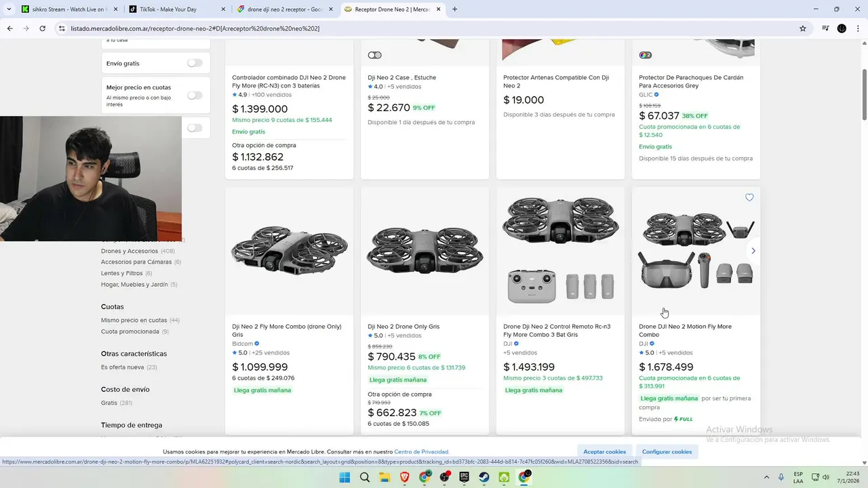Open Drone DJI Neo 2 Motion Fly More Combo title
Image resolution: width=868 pixels, height=488 pixels.
[x=685, y=330]
